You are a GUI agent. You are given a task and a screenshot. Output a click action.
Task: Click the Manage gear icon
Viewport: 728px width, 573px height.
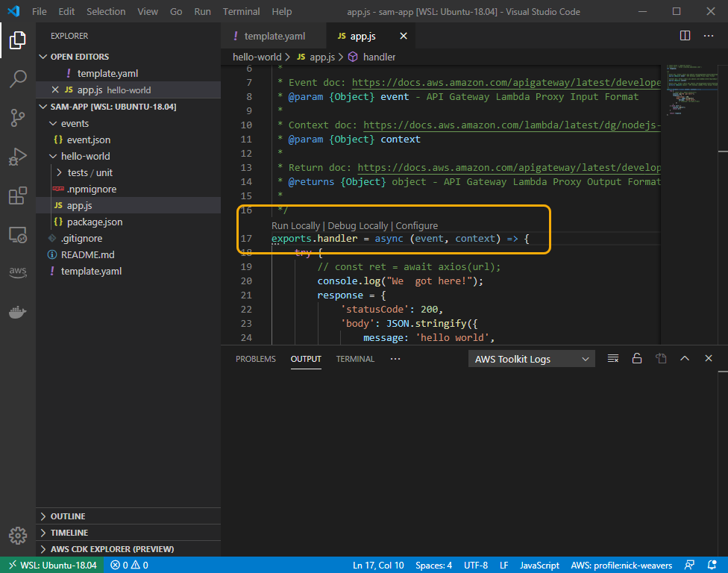pyautogui.click(x=18, y=535)
